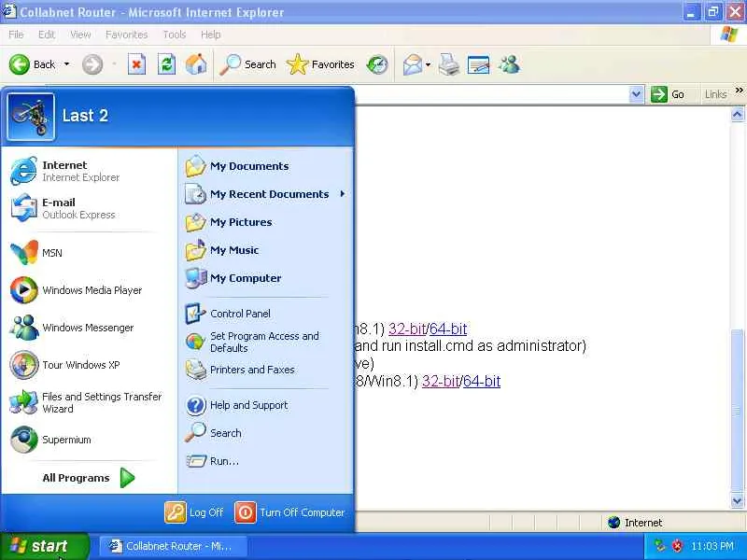Click the Stop page loading icon
The image size is (747, 560).
click(x=136, y=64)
